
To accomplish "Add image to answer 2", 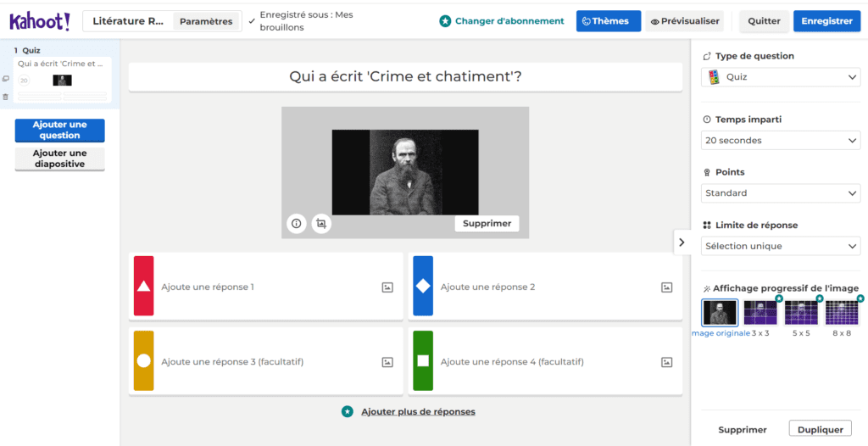I will tap(666, 287).
